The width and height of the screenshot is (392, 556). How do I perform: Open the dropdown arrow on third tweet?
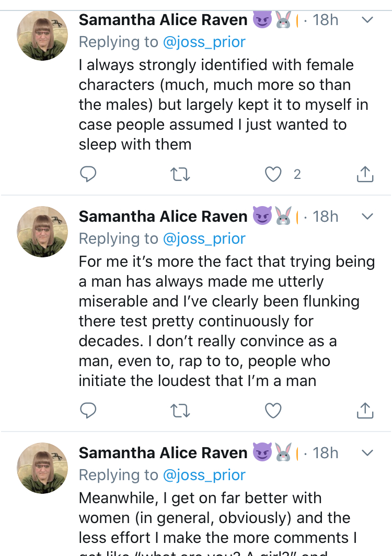coord(367,453)
